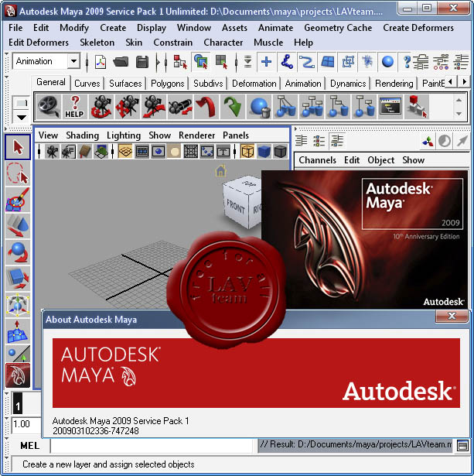474x476 pixels.
Task: Click the current frame 1 time marker
Action: pos(18,404)
